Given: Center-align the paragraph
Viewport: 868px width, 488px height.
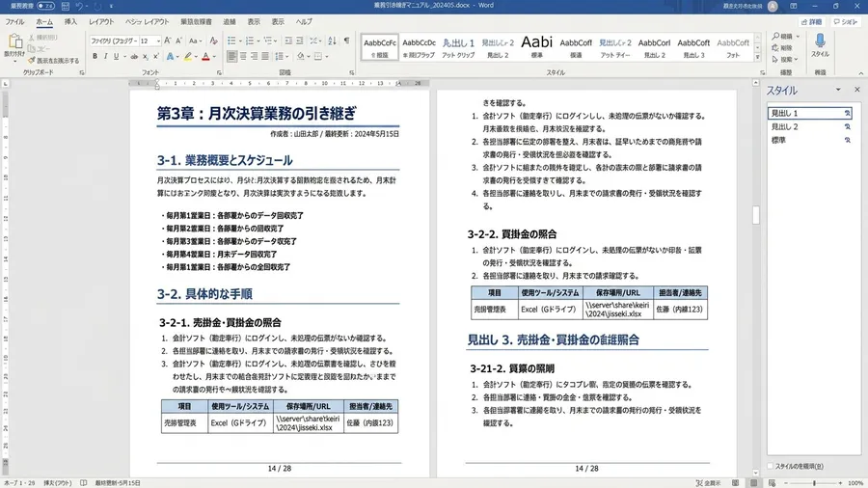Looking at the screenshot, I should (x=243, y=57).
